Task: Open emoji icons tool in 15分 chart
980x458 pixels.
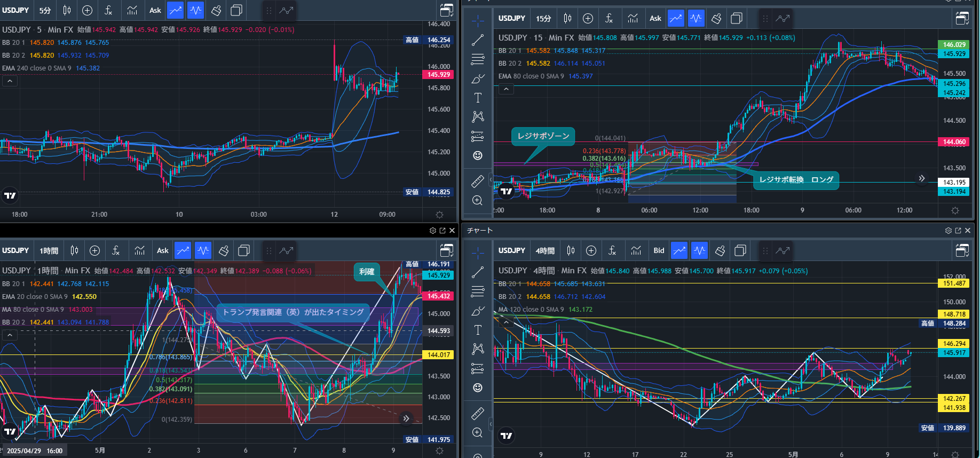Action: [x=478, y=155]
